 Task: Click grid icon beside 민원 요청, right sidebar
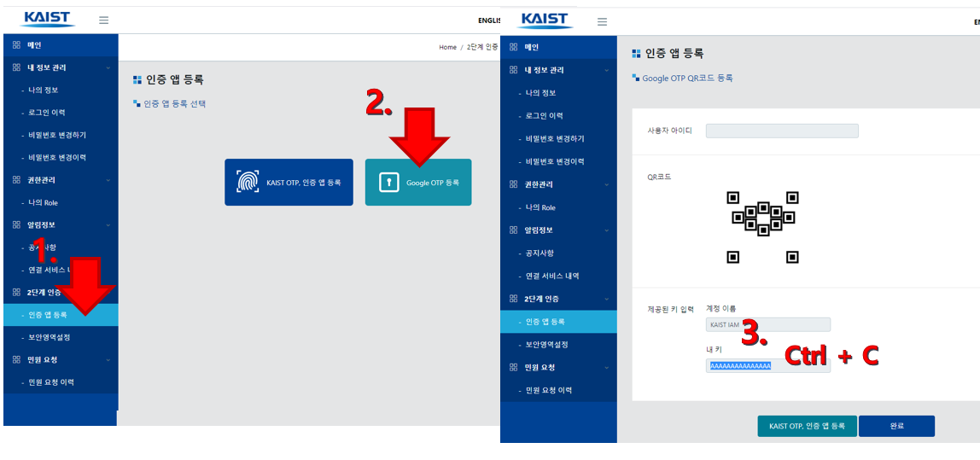point(514,368)
